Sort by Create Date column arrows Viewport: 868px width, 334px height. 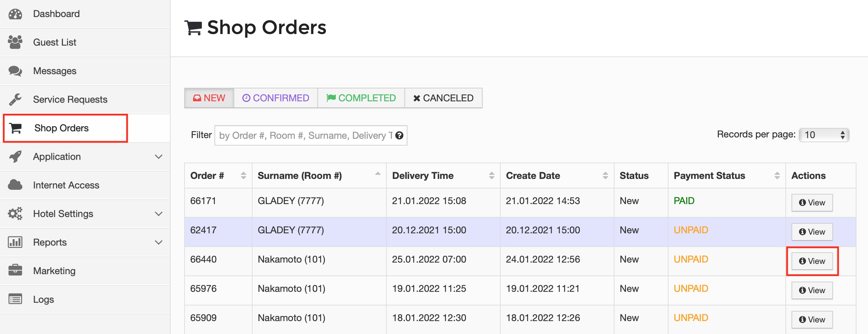[605, 176]
